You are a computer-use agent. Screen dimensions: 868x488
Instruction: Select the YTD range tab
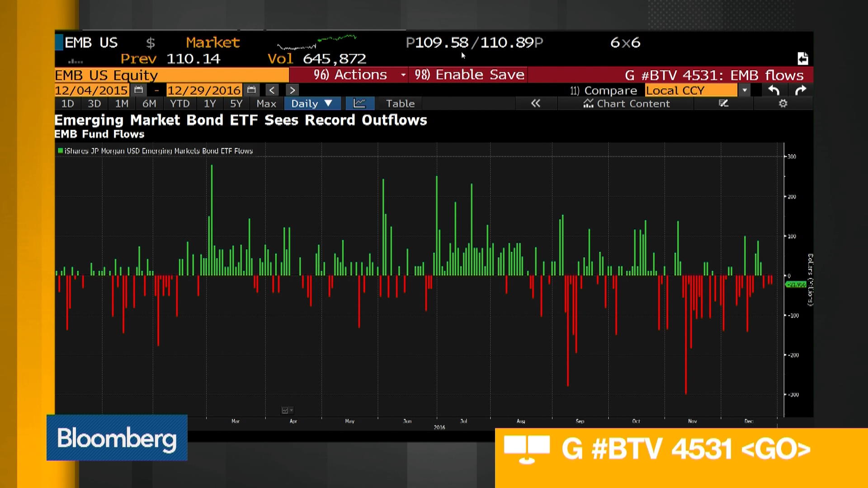(179, 103)
